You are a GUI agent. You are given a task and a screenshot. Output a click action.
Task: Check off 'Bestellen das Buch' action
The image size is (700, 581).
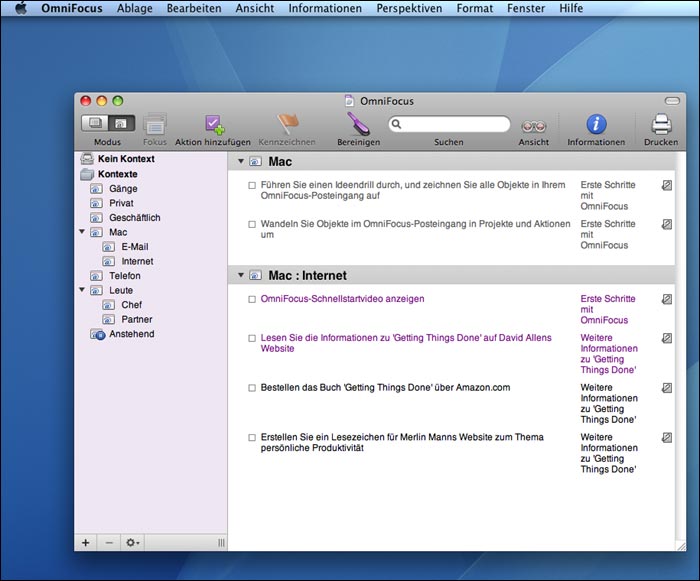pos(252,388)
